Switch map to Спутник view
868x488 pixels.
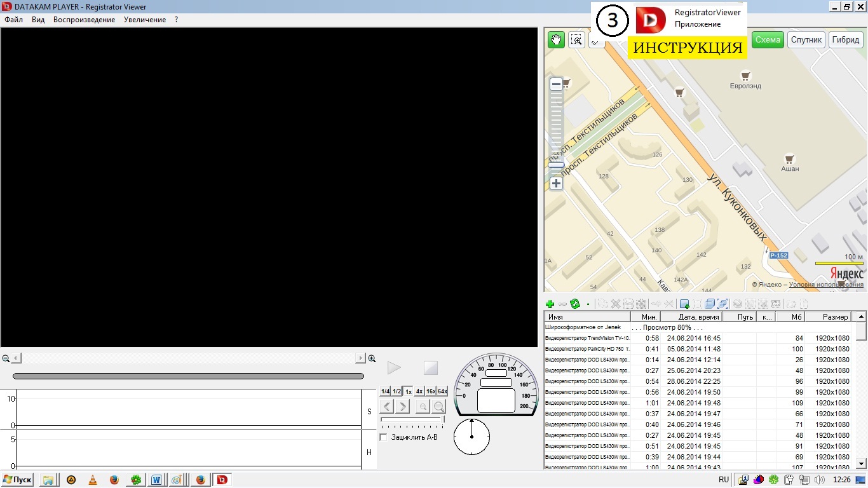point(806,40)
